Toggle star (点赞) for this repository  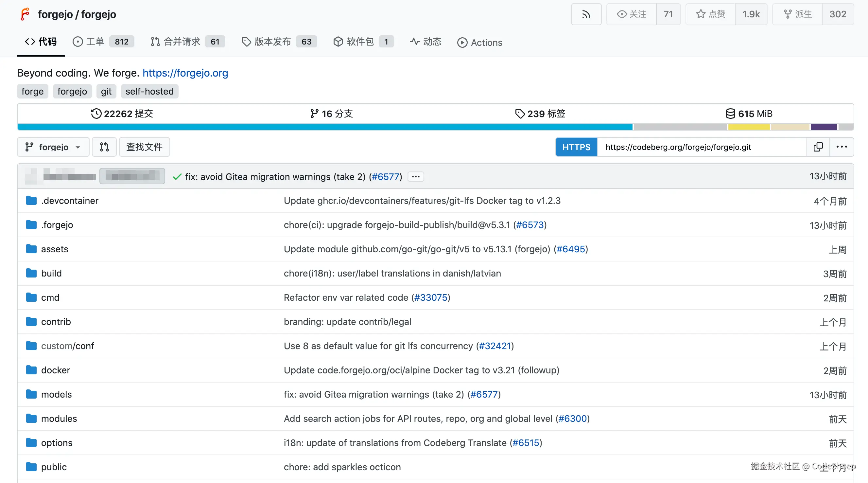point(710,14)
